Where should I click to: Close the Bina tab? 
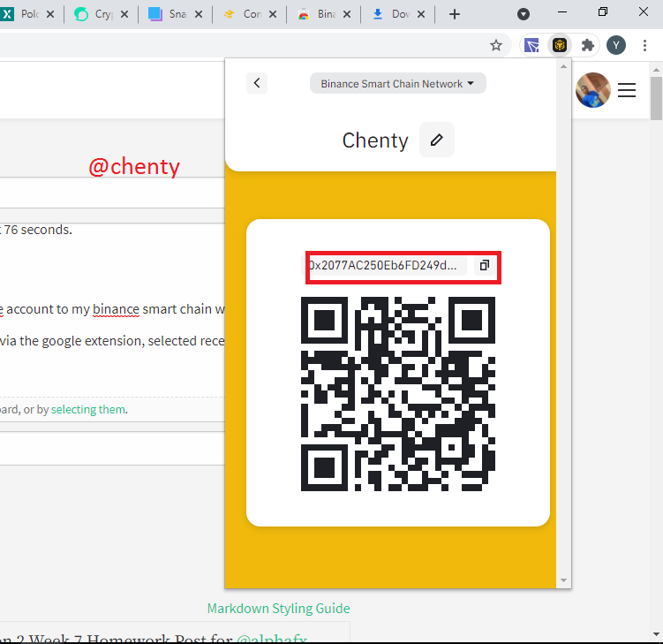coord(347,14)
